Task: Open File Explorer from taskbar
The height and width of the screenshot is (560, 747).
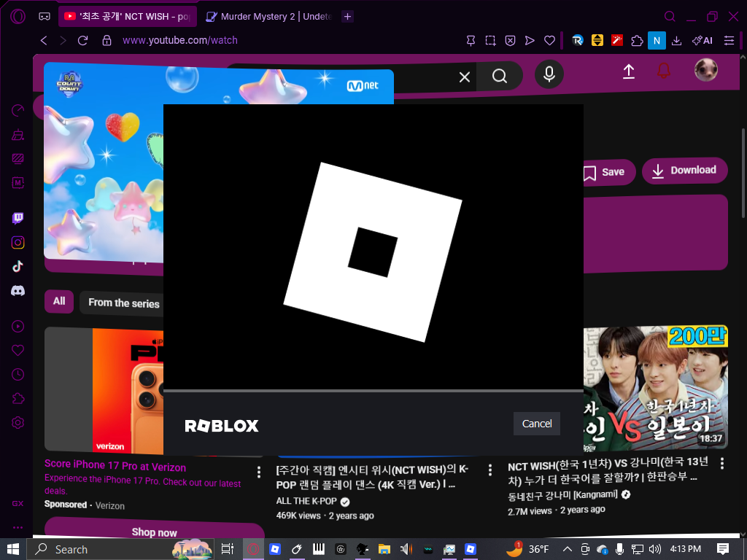Action: pos(384,549)
